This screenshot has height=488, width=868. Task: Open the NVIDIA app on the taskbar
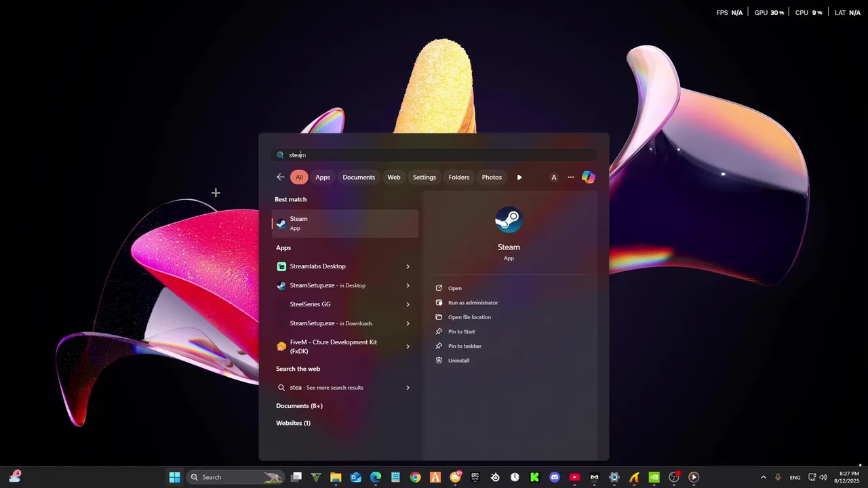(x=654, y=477)
